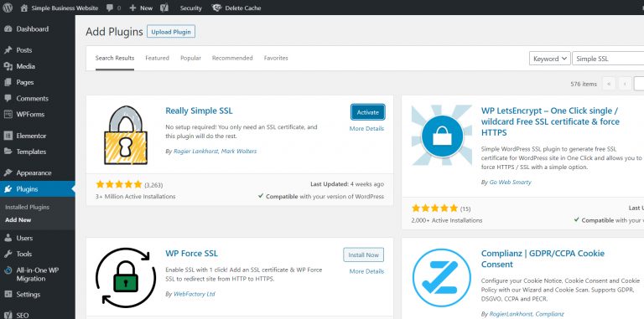Click the All-in-One WP Migration icon
The image size is (644, 319).
(x=8, y=270)
